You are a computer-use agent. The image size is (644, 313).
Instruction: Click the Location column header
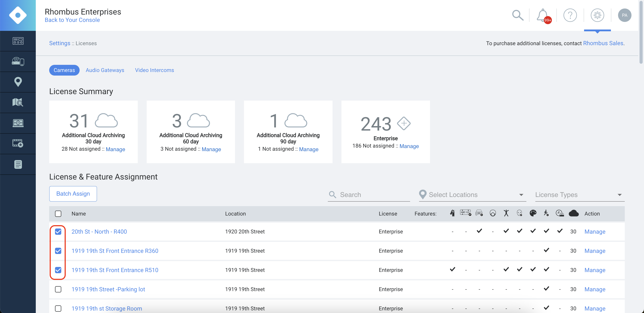235,214
